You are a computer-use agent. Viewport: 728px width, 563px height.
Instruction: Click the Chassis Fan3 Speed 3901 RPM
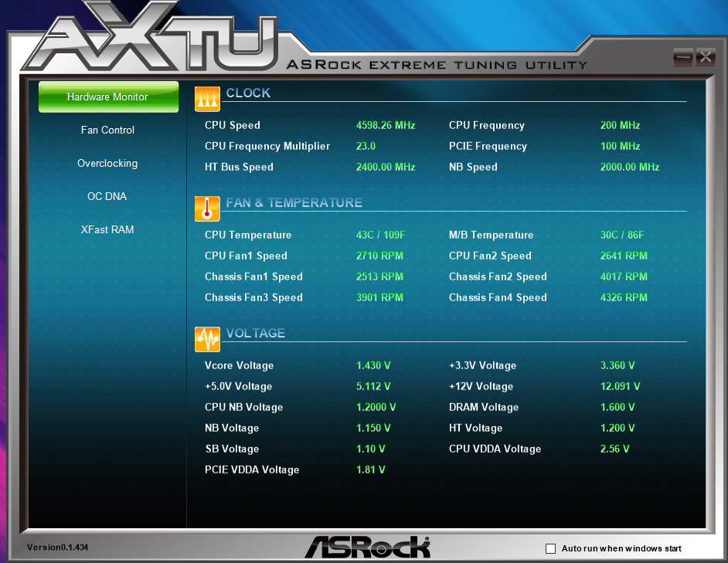pos(379,297)
